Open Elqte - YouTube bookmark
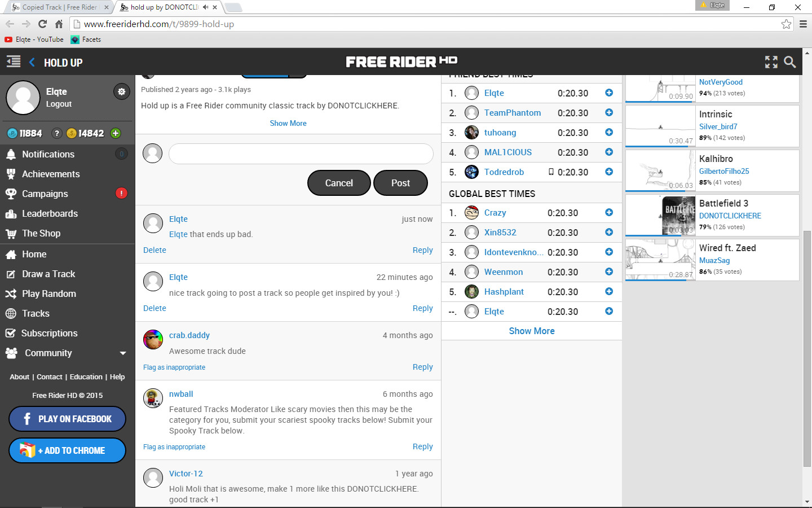Screen dimensions: 812x508 (x=34, y=40)
